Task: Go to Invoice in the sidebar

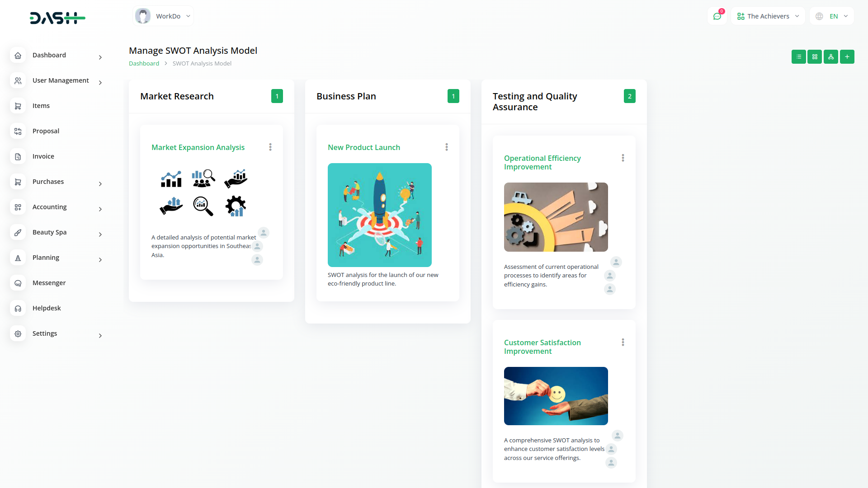Action: pos(43,156)
